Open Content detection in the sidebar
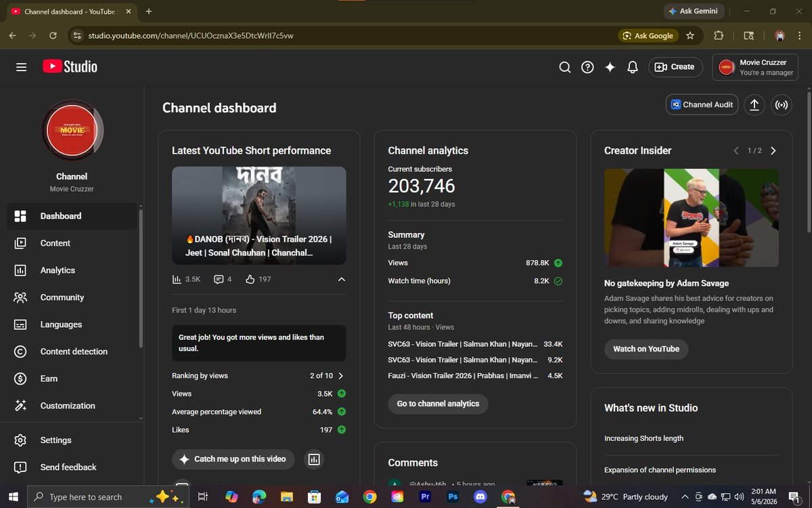Viewport: 812px width, 508px height. pyautogui.click(x=72, y=352)
